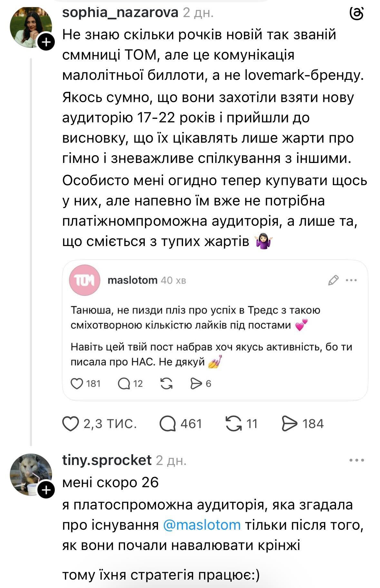Open sophia_nazarova's profile via username

pyautogui.click(x=120, y=13)
